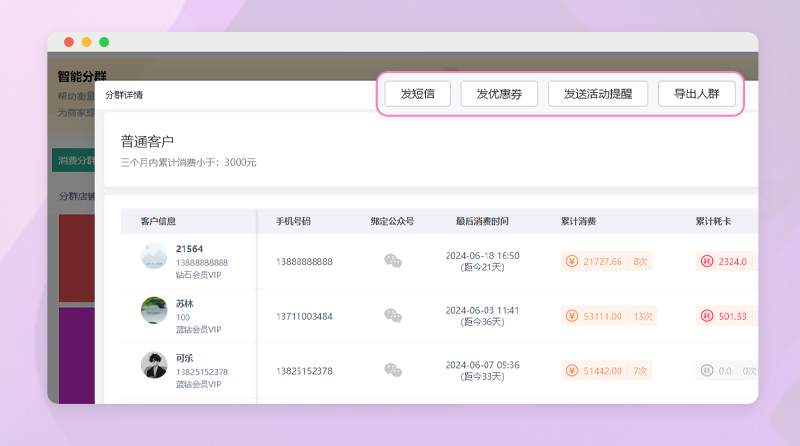Click the green macOS fullscreen button
800x446 pixels.
pyautogui.click(x=104, y=42)
